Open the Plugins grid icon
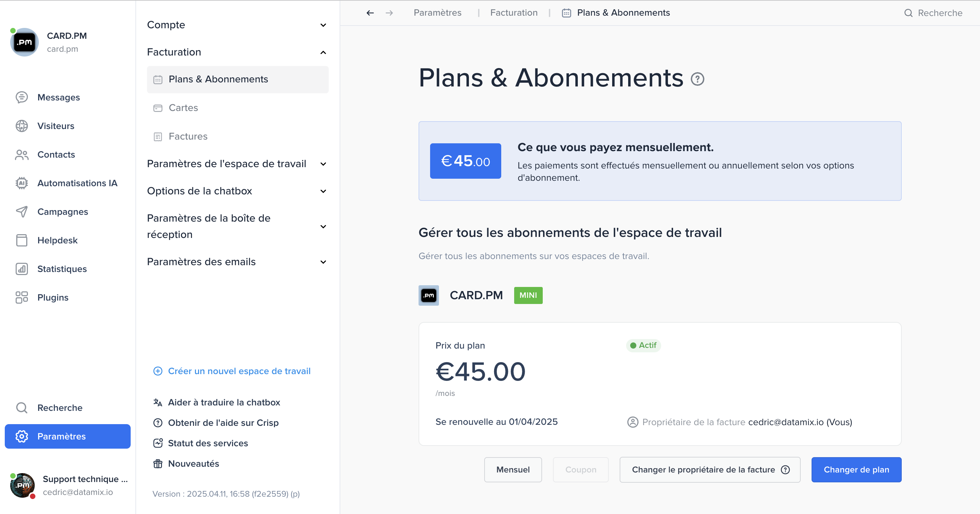 22,297
